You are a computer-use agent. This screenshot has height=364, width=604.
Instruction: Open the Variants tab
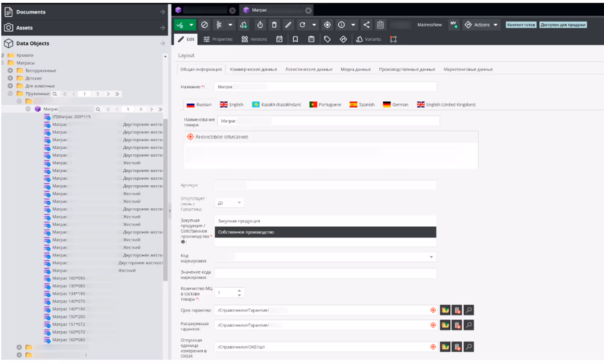[368, 39]
